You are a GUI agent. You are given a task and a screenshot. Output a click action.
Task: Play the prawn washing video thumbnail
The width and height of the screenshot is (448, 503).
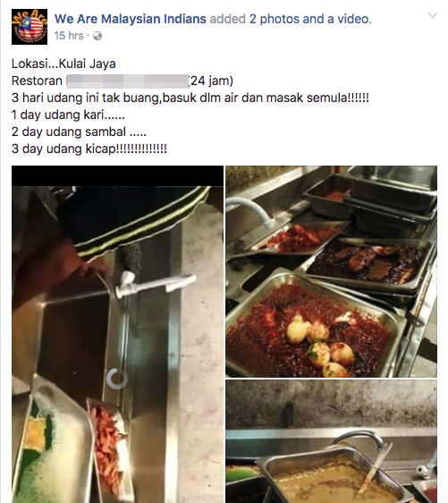coord(118,334)
